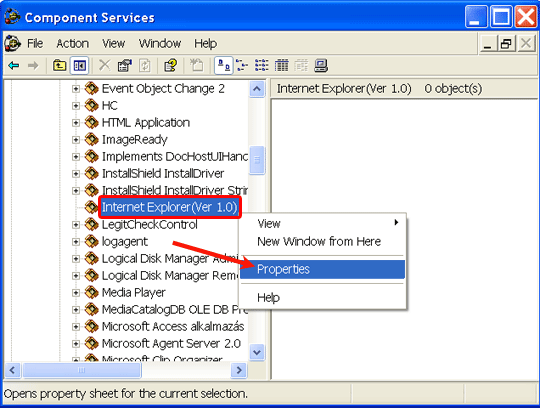This screenshot has height=408, width=540.
Task: Click the Forward arrow toolbar button
Action: 33,65
